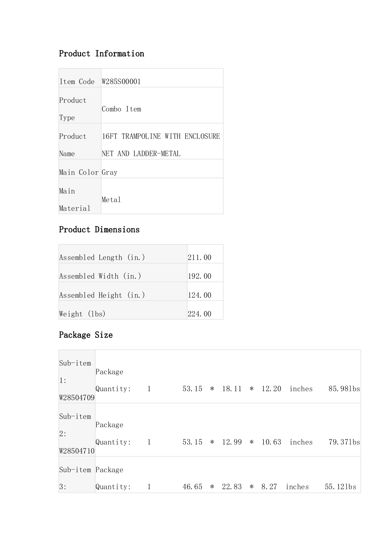Screen dimensions: 392x554
Task: Click the 85.98lbs package weight
Action: click(344, 389)
